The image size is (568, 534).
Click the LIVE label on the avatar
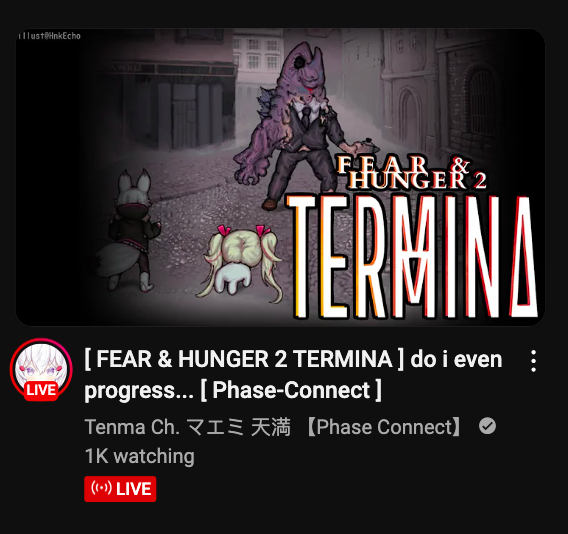coord(41,390)
